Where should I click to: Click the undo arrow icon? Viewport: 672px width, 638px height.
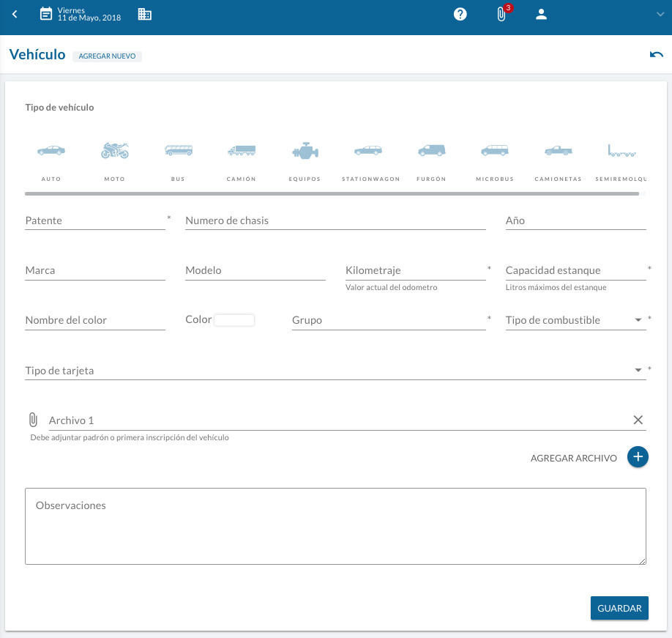[656, 54]
